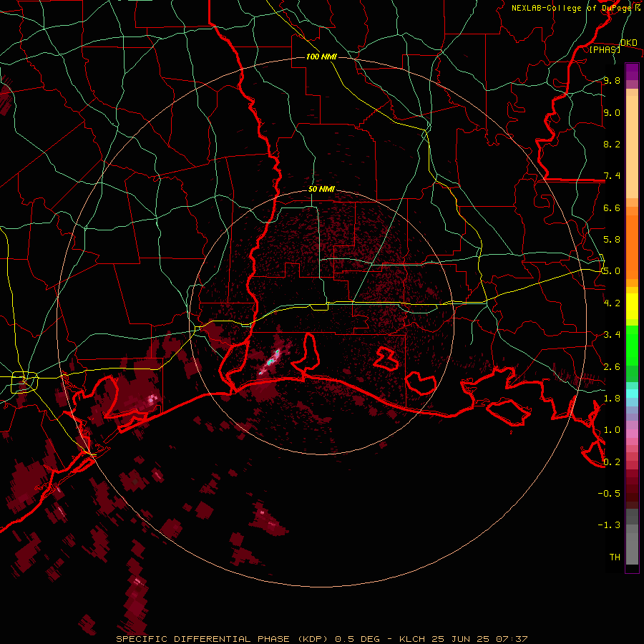Click the 50 NMI range ring label
Screen dimensions: 644x644
pyautogui.click(x=321, y=190)
